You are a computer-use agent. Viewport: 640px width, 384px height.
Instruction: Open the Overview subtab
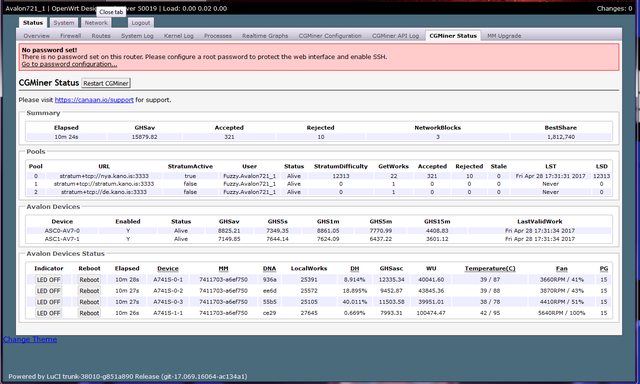tap(36, 36)
